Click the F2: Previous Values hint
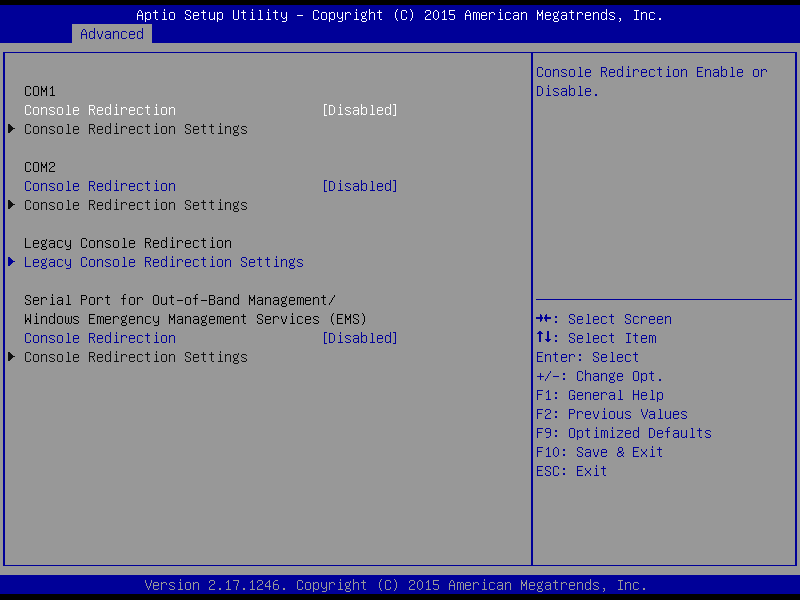 (x=611, y=414)
